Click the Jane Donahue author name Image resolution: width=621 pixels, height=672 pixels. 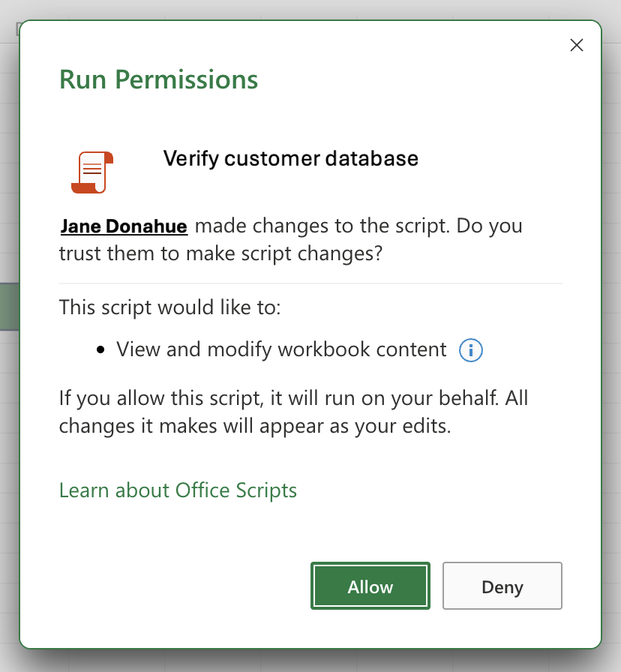[123, 226]
